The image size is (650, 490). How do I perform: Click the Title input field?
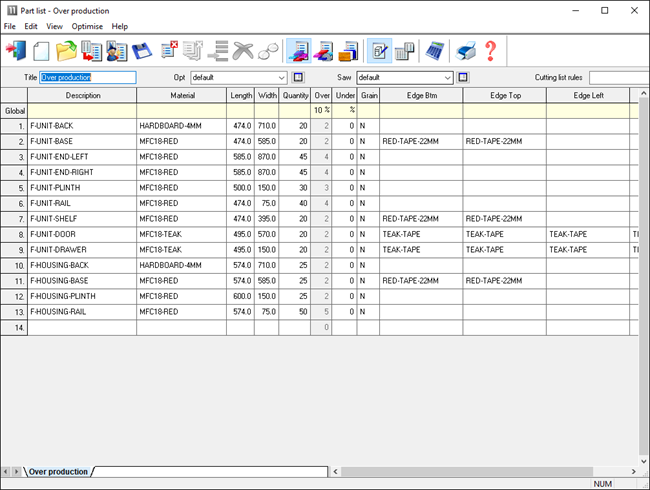coord(87,77)
